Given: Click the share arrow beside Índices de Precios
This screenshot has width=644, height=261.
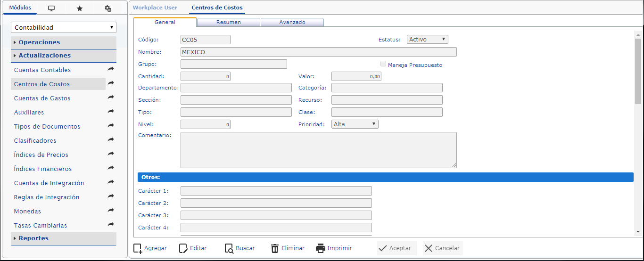Looking at the screenshot, I should tap(111, 154).
